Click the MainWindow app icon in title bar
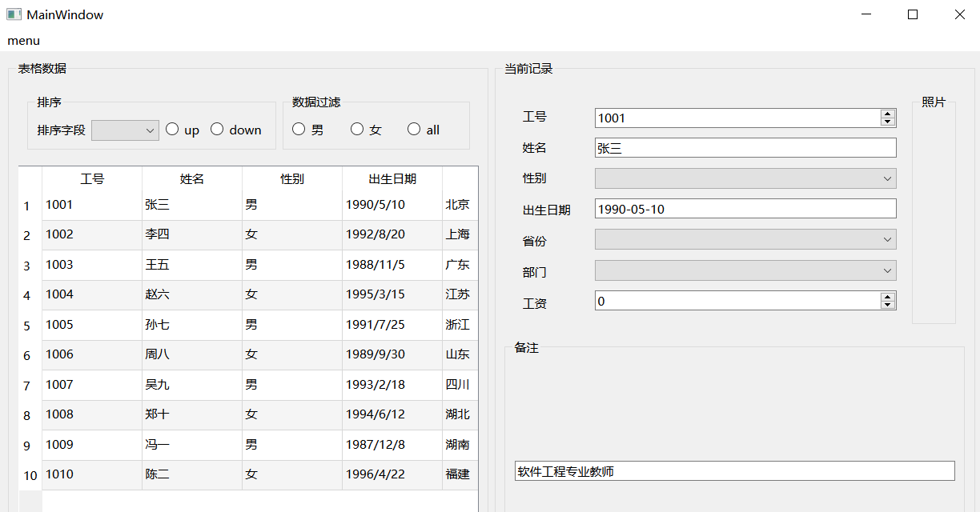Viewport: 980px width, 512px height. (x=14, y=14)
